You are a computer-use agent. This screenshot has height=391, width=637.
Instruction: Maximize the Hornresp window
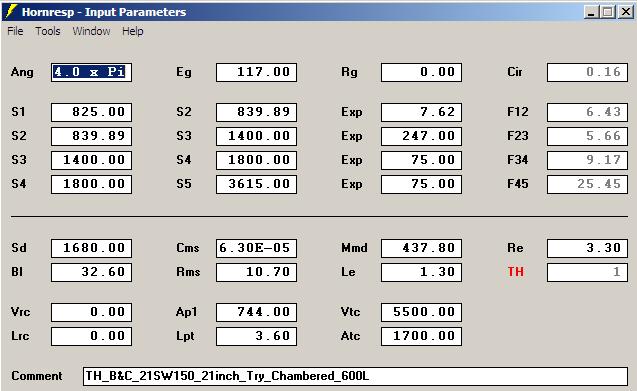(608, 12)
